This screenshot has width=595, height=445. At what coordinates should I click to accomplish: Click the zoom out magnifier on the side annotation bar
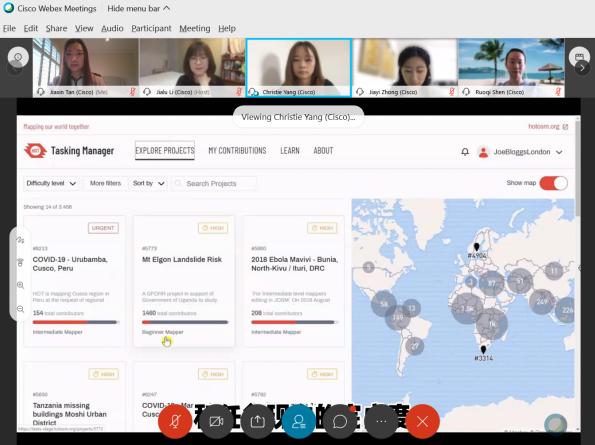point(20,309)
